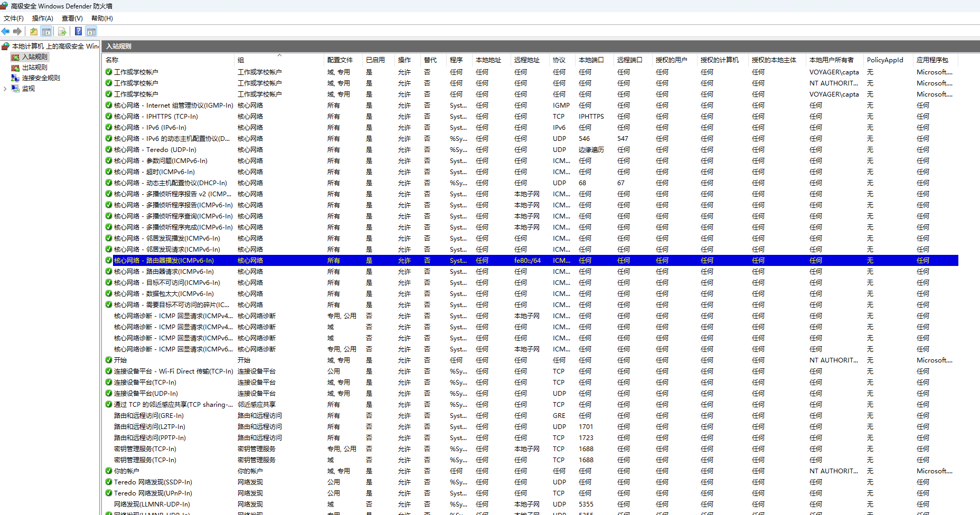Select the 路由和远程访问(L2TP-In) rule row

pyautogui.click(x=149, y=427)
